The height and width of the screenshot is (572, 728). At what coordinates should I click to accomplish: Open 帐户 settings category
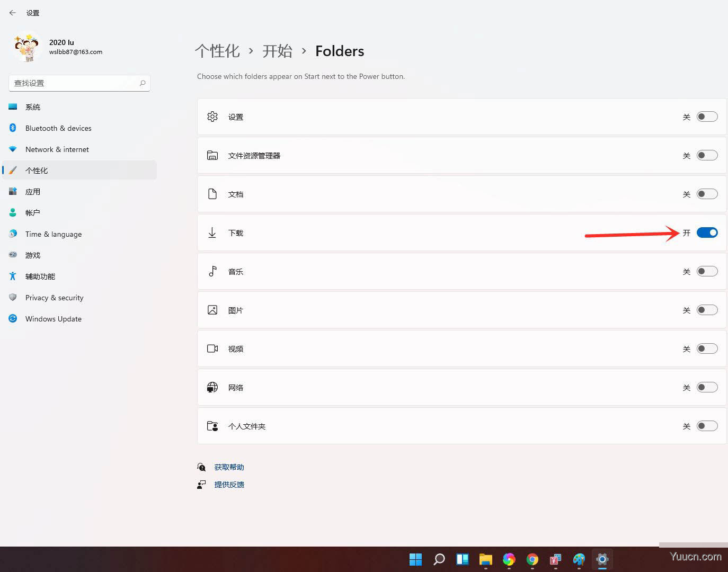(79, 213)
